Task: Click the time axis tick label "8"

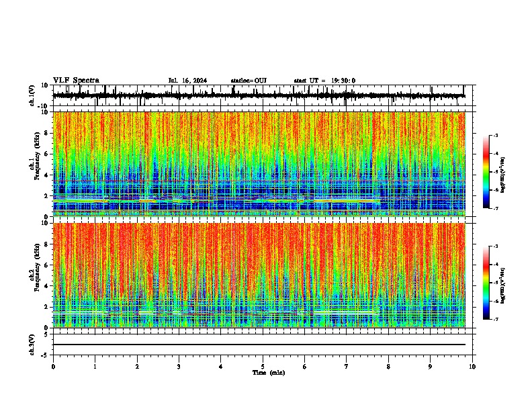Action: click(x=388, y=367)
